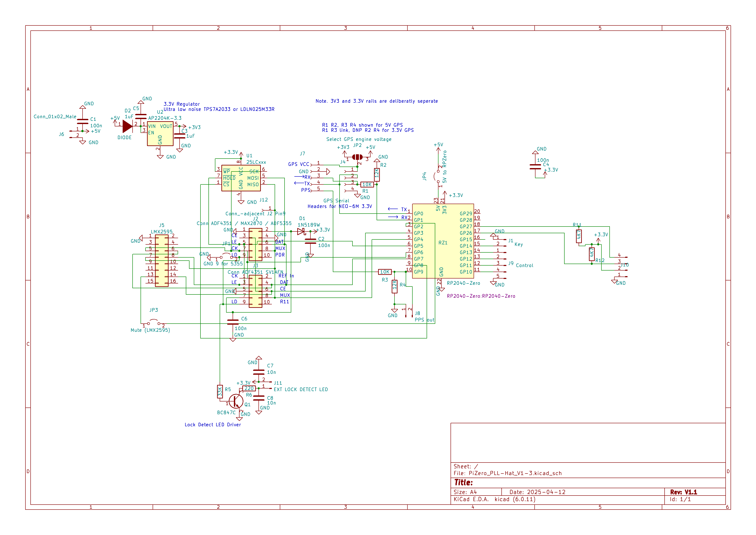Screen dimensions: 756x535
Task: Select the R11 4K7 resistor
Action: pyautogui.click(x=579, y=236)
